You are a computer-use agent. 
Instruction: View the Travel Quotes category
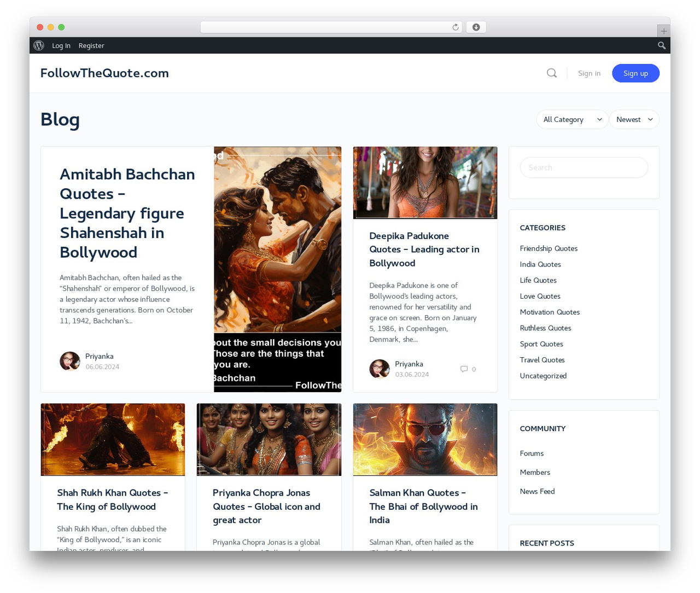542,360
